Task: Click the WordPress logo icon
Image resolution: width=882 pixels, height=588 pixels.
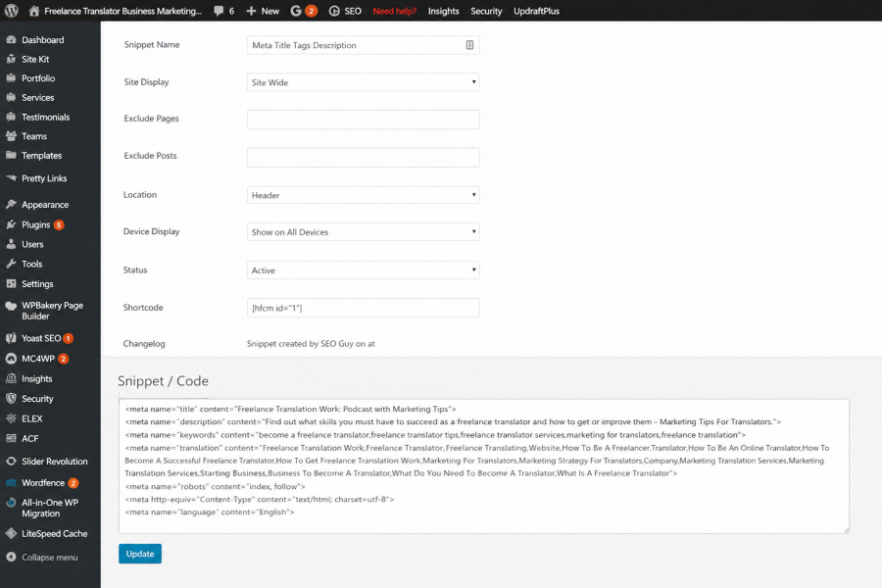Action: click(11, 11)
